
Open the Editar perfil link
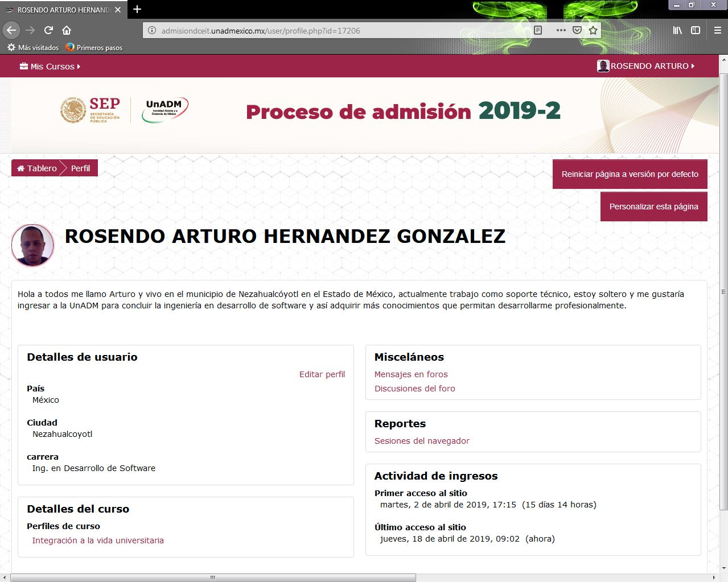pos(322,374)
